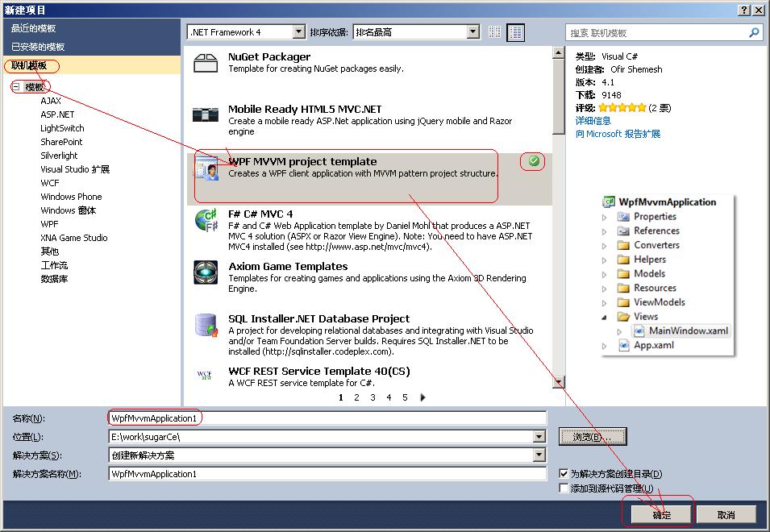
Task: Select the ASP.NET template category
Action: pos(57,114)
